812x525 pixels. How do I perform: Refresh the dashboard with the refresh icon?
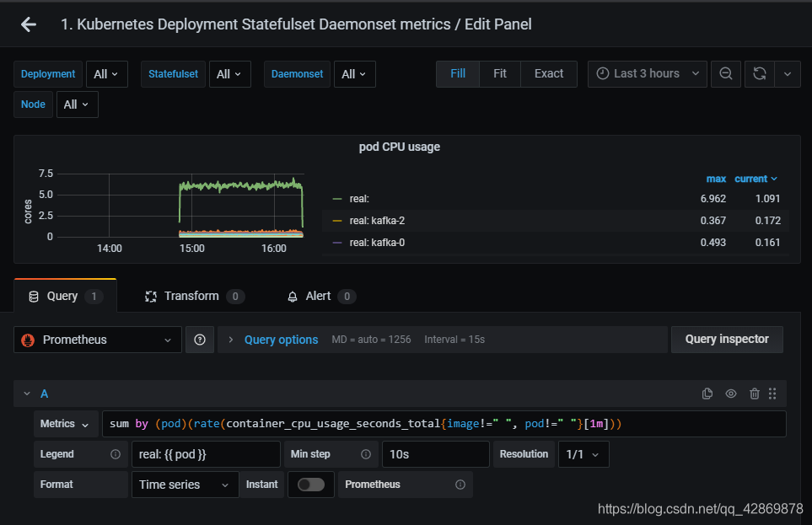click(759, 73)
